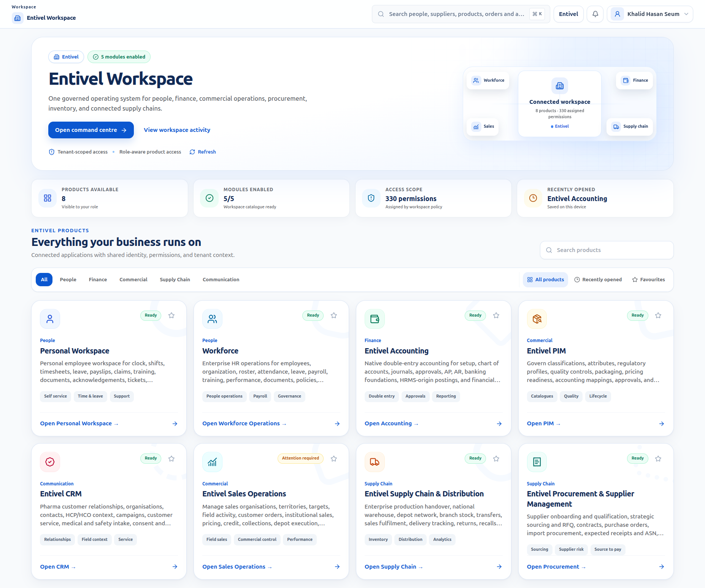Focus the Search products field

(607, 250)
